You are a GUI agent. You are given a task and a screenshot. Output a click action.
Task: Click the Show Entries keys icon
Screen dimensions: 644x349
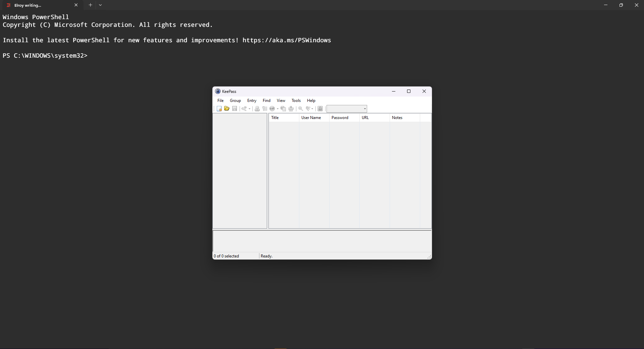point(308,109)
